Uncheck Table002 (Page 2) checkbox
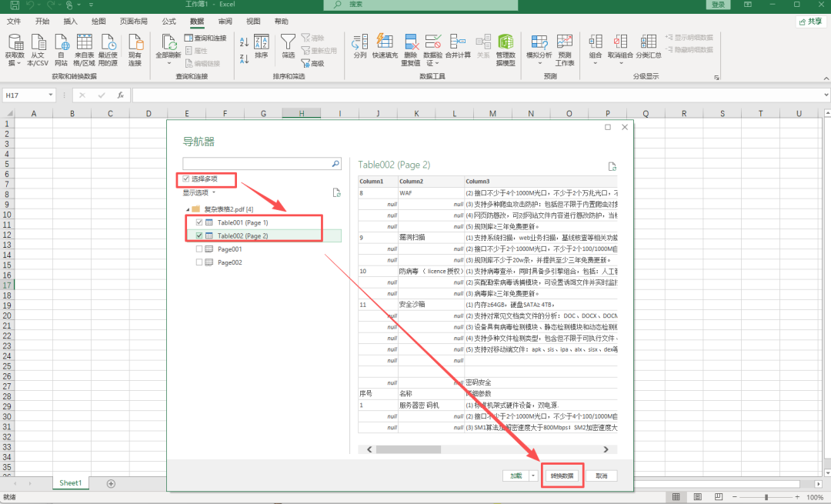 pos(199,235)
